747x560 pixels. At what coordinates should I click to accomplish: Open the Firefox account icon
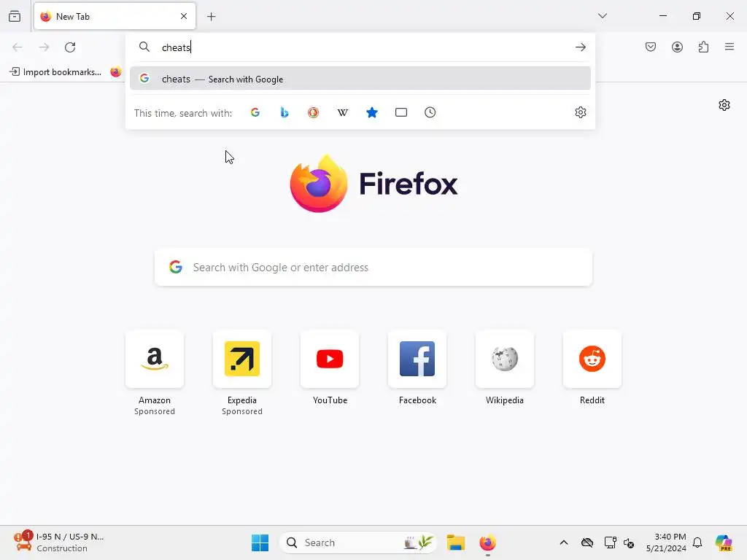(677, 47)
